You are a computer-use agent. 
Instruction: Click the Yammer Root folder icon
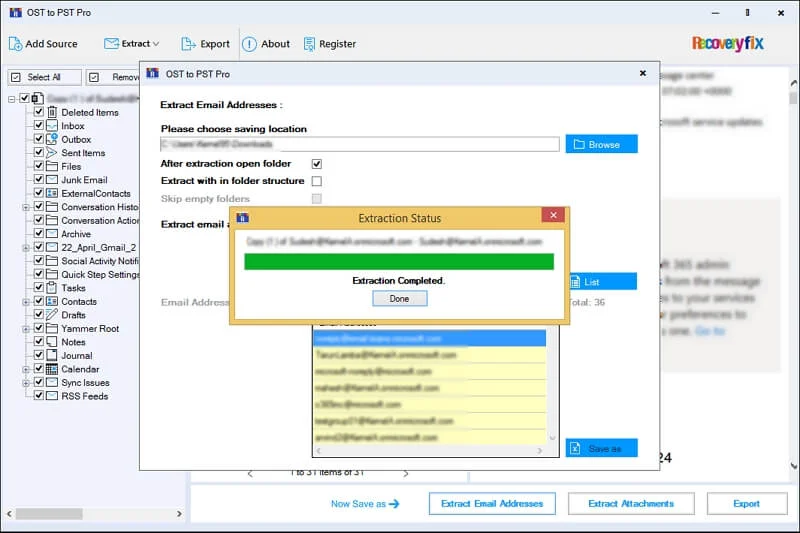(x=52, y=328)
